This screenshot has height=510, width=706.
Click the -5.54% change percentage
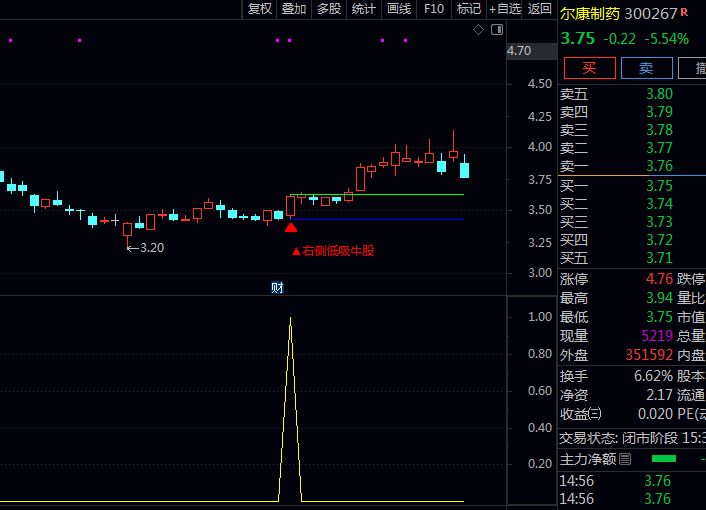point(666,39)
